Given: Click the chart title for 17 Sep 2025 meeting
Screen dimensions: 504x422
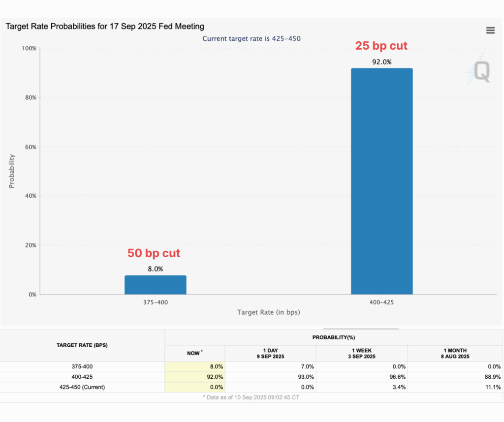Looking at the screenshot, I should coord(105,26).
